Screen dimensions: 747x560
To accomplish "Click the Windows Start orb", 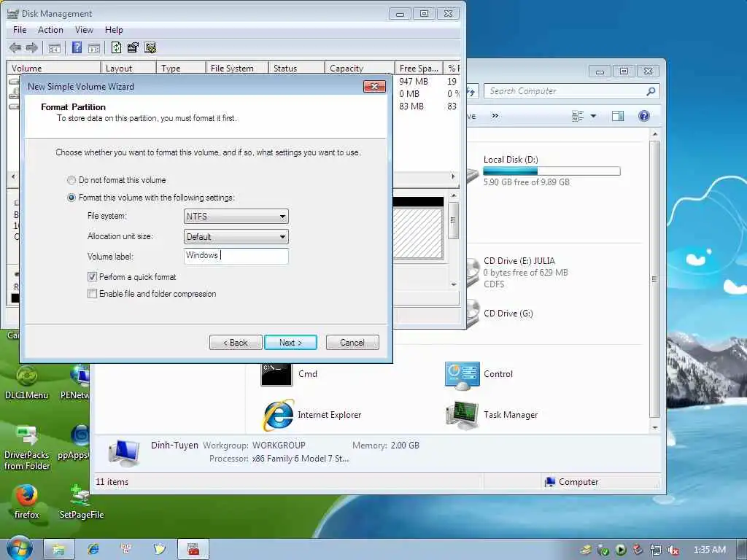I will pyautogui.click(x=20, y=548).
